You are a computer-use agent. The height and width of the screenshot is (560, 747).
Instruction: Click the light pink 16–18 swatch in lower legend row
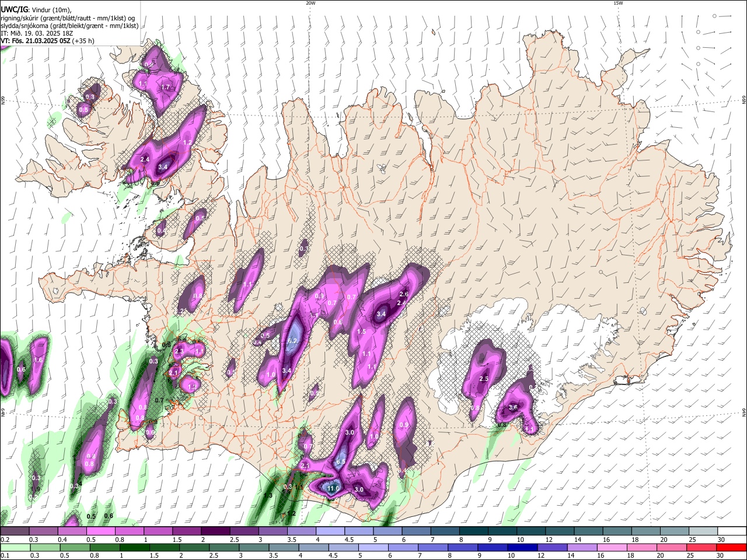point(613,547)
